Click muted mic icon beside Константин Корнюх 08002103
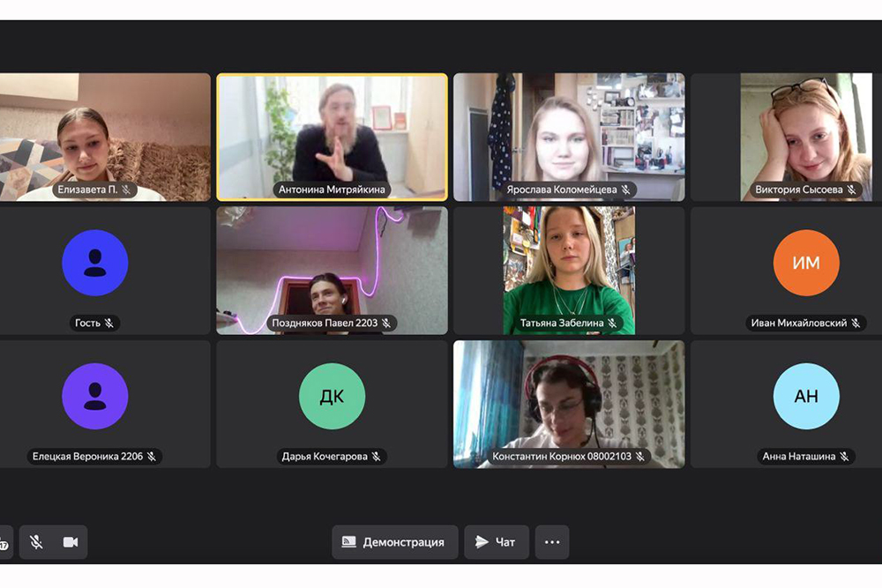The image size is (882, 588). tap(640, 456)
